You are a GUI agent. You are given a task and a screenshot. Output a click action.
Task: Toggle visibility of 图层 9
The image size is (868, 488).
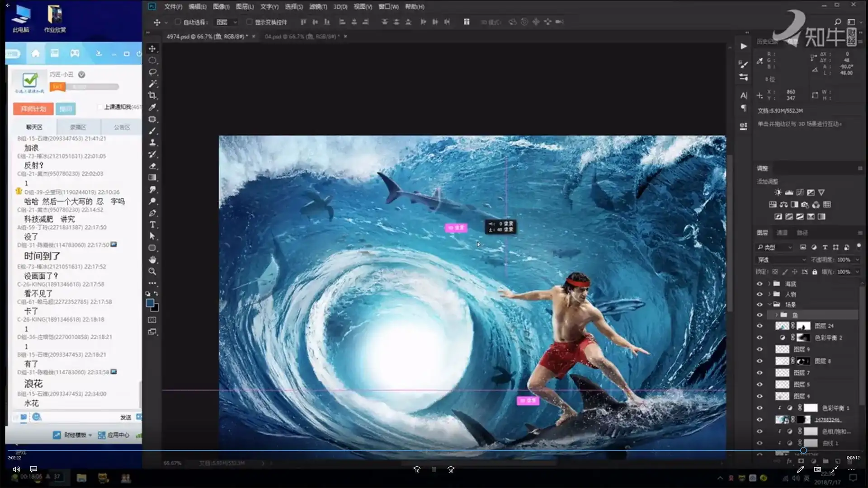(x=759, y=349)
